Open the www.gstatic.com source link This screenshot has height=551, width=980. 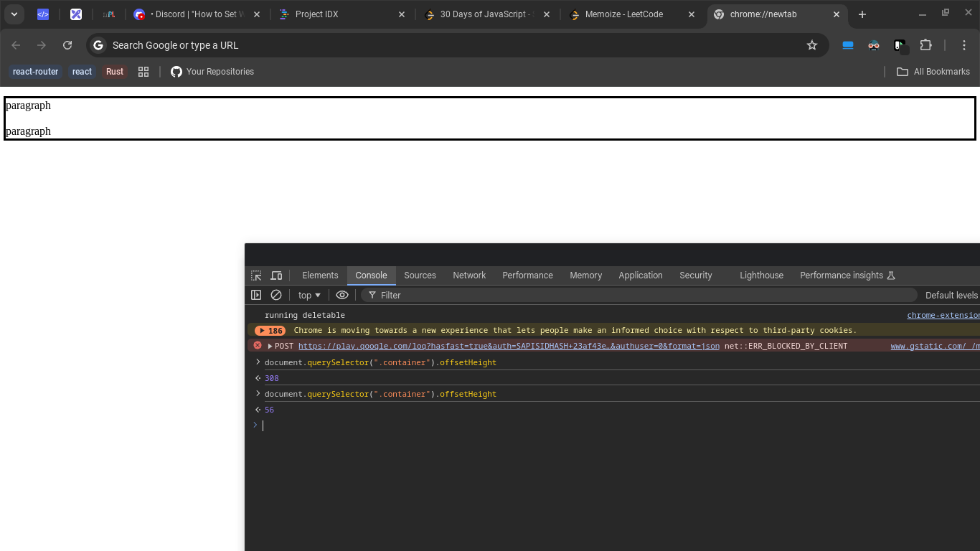coord(935,346)
